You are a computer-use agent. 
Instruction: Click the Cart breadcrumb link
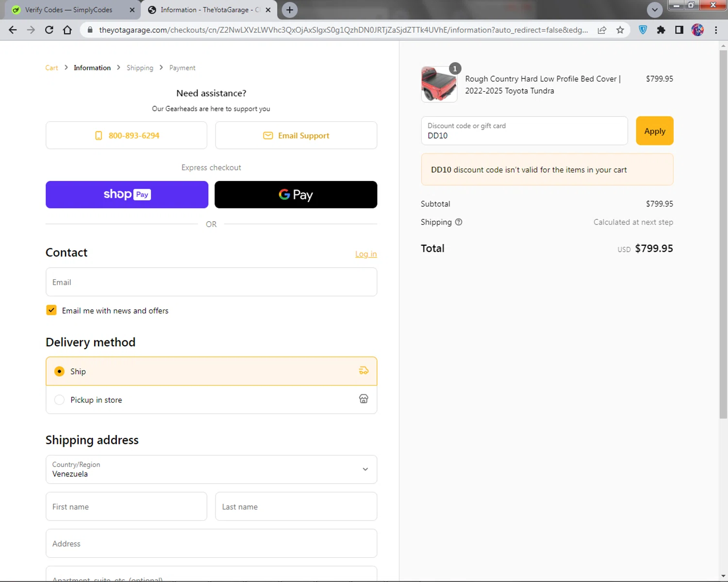click(51, 68)
